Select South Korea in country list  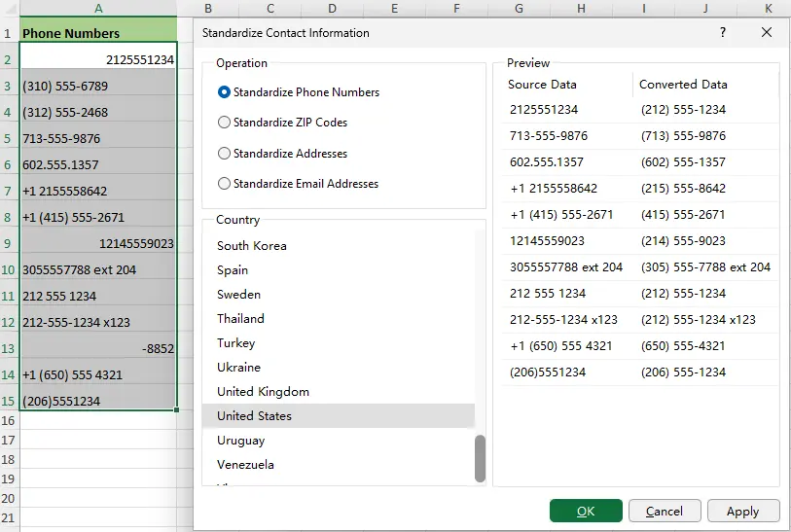pyautogui.click(x=338, y=246)
